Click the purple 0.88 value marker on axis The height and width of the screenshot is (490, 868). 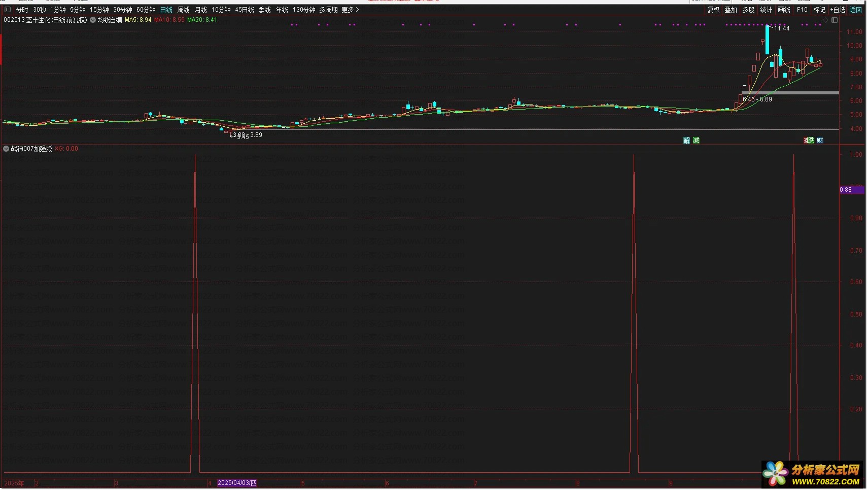coord(851,190)
